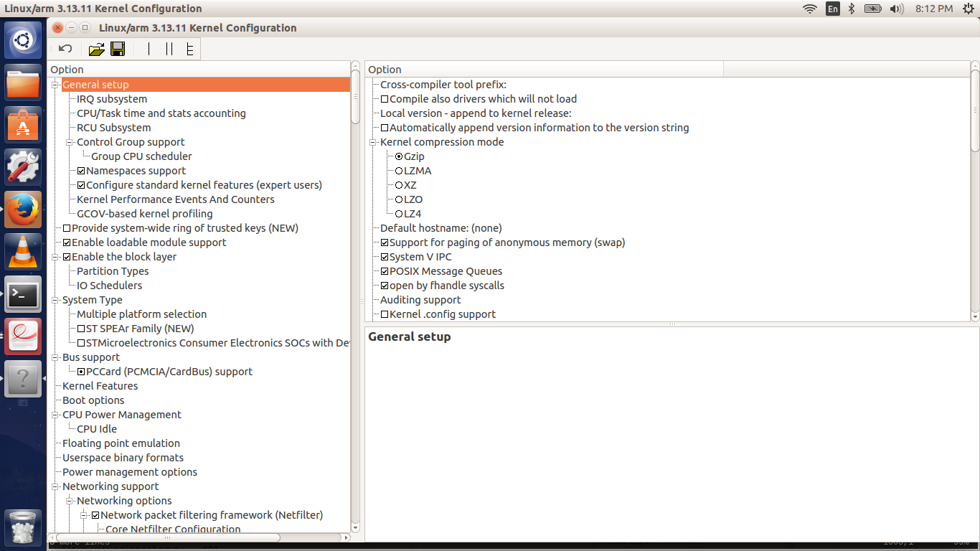Select LZMA as kernel compression mode
This screenshot has width=980, height=551.
tap(398, 171)
